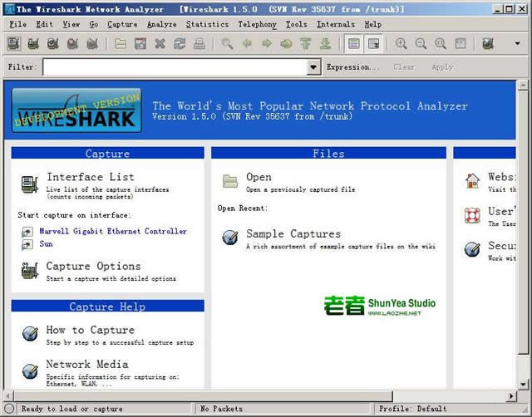Open the Network Media help link

coord(87,364)
